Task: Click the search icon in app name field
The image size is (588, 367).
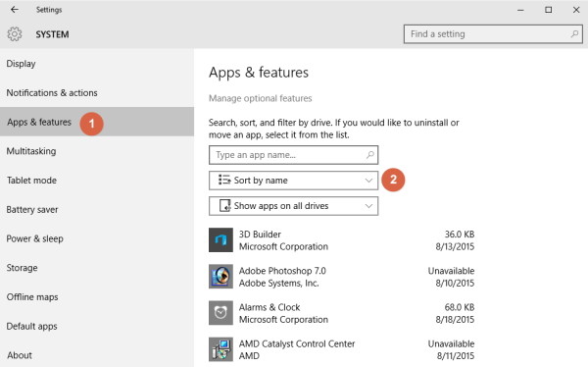Action: (x=369, y=155)
